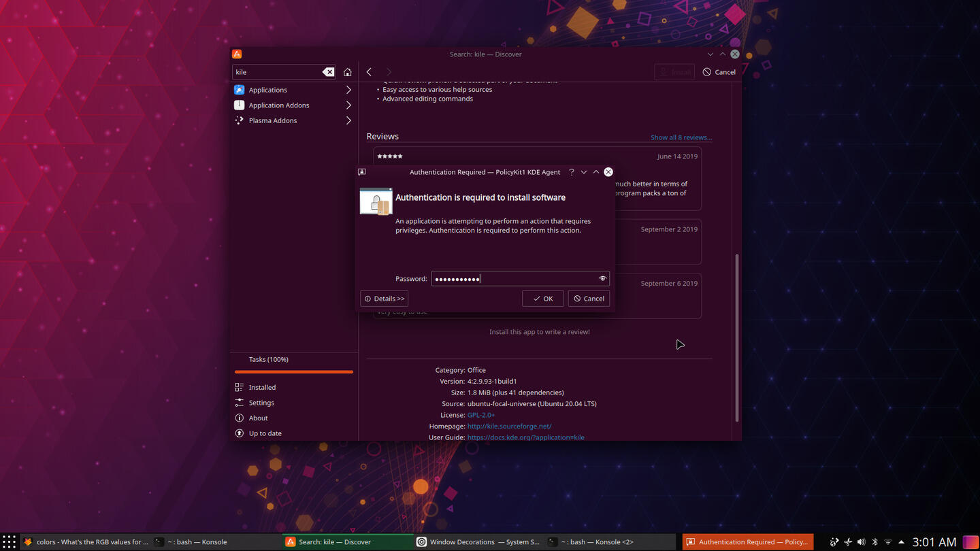
Task: Open the 3:01 AM clock
Action: (934, 542)
